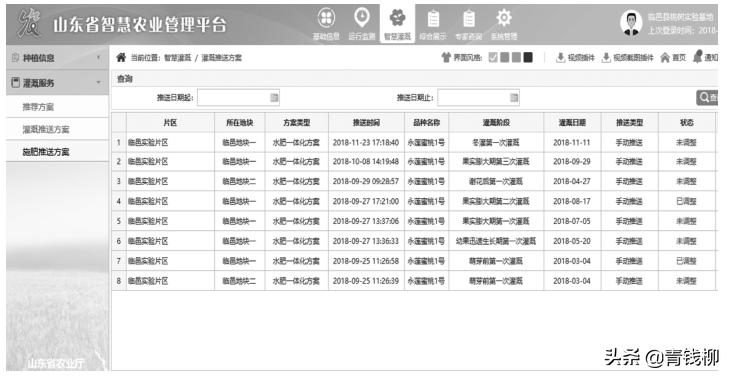Click 临邑地块二 in row 3

pos(239,181)
